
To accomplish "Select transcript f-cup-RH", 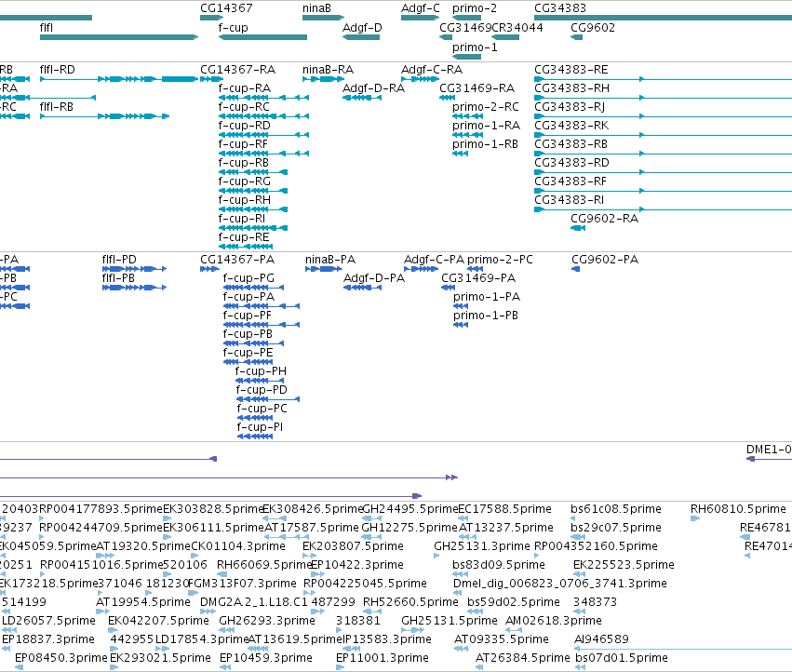I will (253, 209).
